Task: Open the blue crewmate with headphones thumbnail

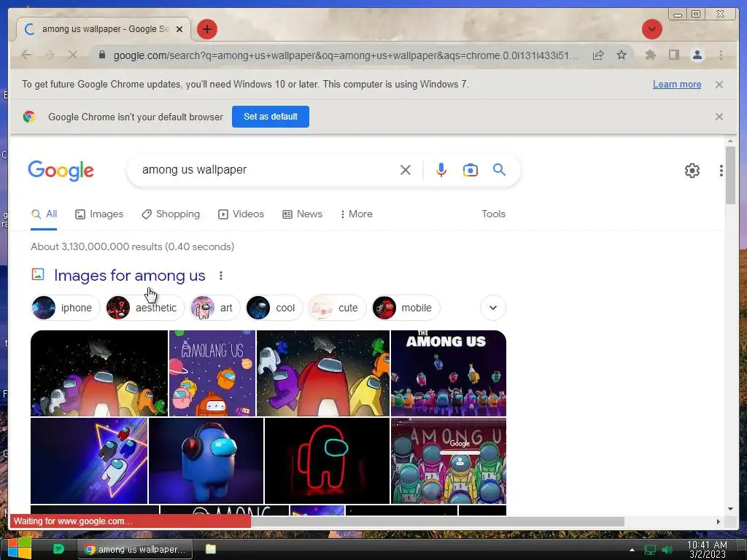Action: [x=206, y=461]
